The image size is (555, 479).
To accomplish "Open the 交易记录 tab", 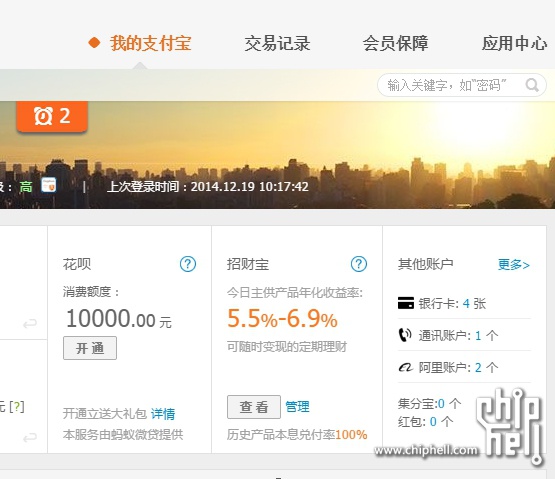I will point(278,43).
